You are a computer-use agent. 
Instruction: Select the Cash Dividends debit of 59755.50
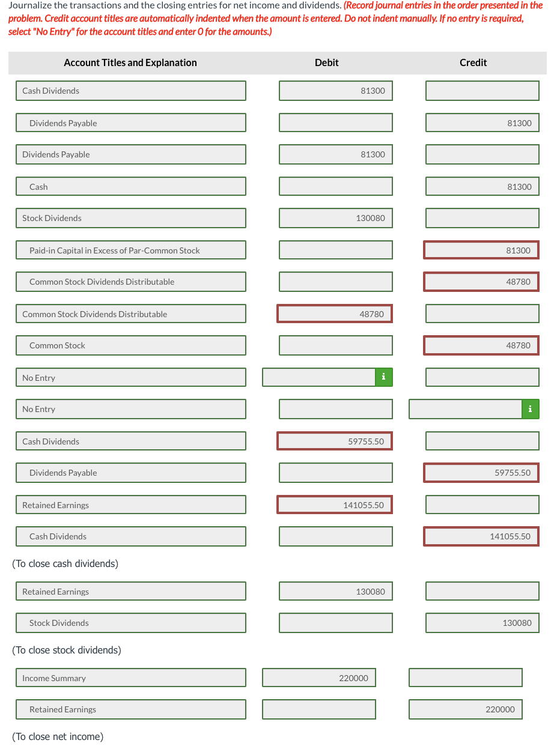pyautogui.click(x=334, y=441)
